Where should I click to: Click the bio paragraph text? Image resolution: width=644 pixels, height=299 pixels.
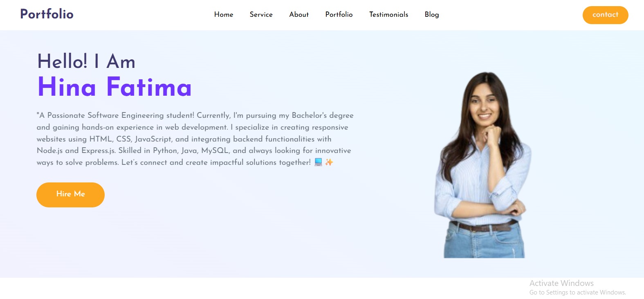[x=195, y=139]
